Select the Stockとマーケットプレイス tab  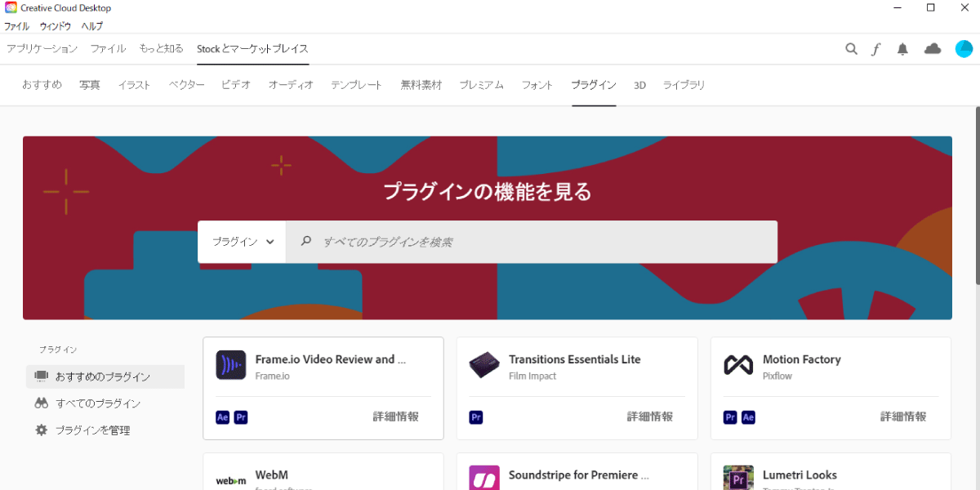[252, 49]
